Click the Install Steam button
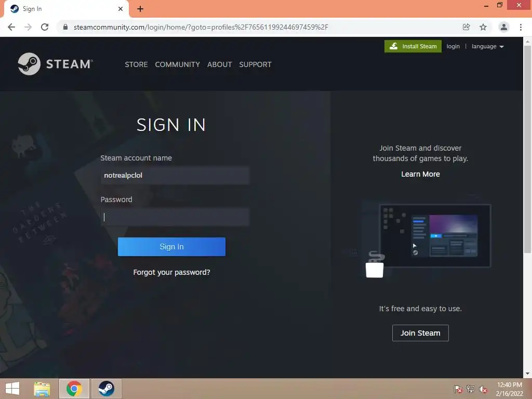Screen dimensions: 532x399 413,46
